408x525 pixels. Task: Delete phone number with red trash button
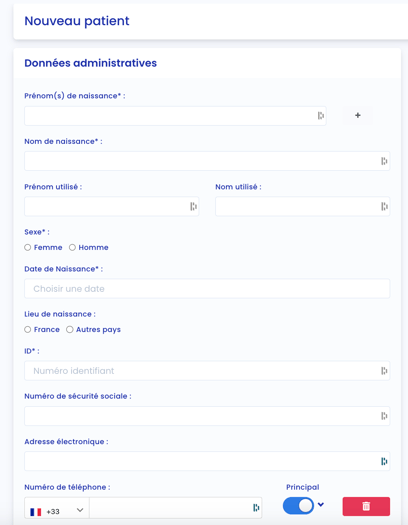pyautogui.click(x=366, y=506)
